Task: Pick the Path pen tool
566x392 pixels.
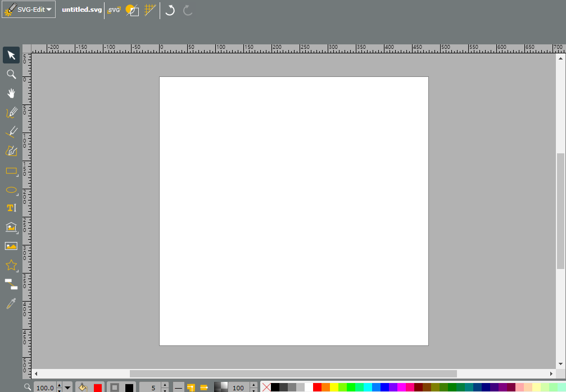Action: point(11,151)
